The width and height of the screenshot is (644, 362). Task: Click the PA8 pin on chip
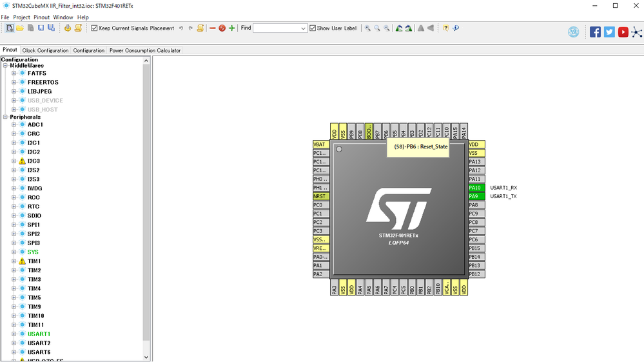coord(476,205)
